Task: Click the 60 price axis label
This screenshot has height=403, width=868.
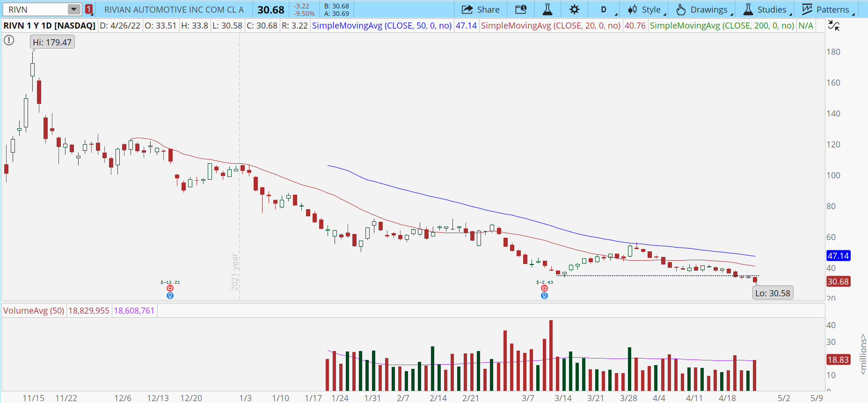Action: [x=831, y=237]
